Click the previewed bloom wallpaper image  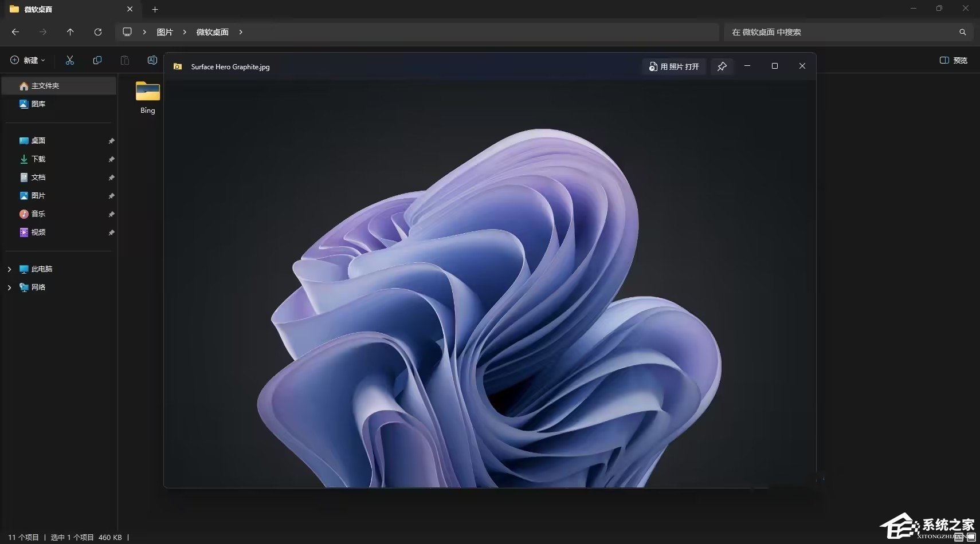490,284
